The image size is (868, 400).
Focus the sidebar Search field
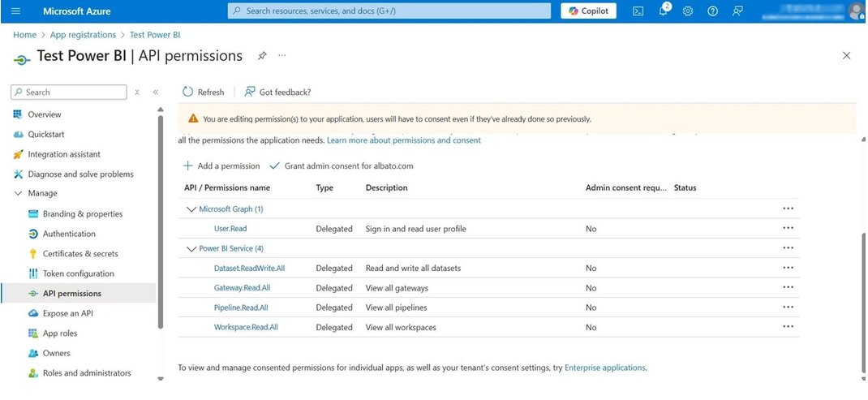pyautogui.click(x=69, y=92)
